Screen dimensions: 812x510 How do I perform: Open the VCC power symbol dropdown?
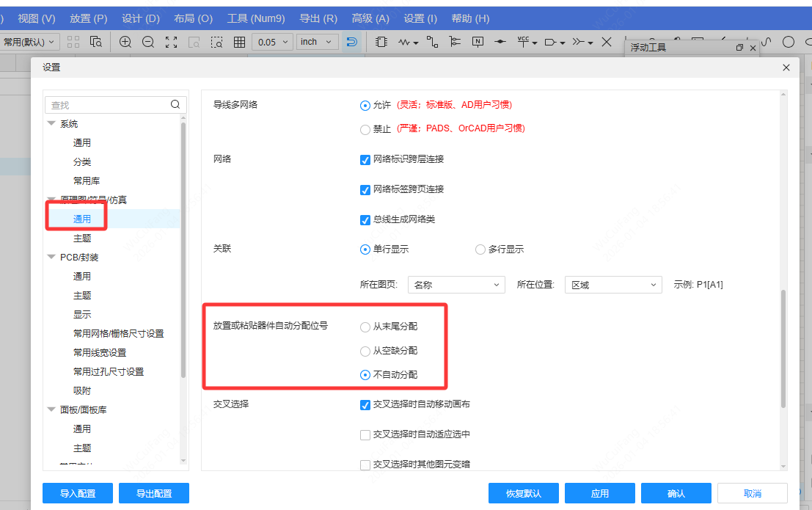533,42
